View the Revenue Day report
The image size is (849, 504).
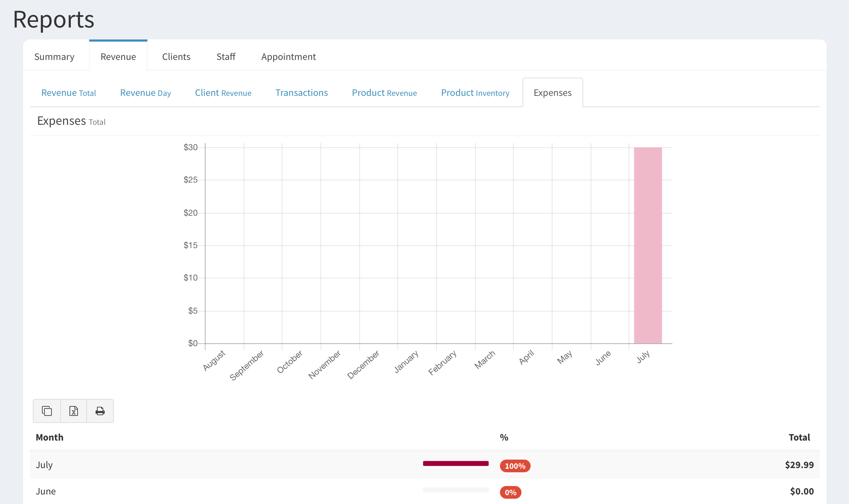pos(145,93)
